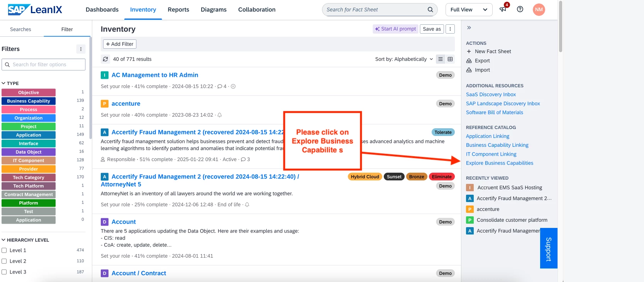
Task: Open the Sort by Alphabetically dropdown
Action: pyautogui.click(x=404, y=59)
